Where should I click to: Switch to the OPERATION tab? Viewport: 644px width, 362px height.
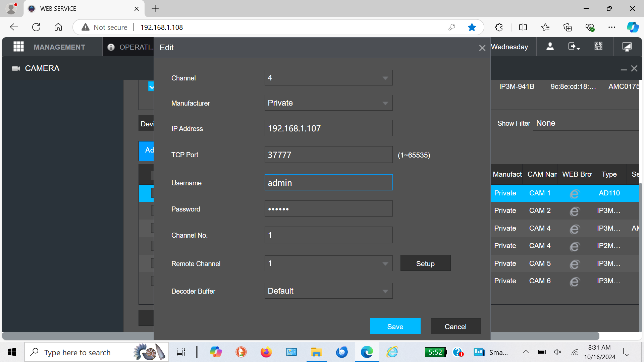[131, 47]
